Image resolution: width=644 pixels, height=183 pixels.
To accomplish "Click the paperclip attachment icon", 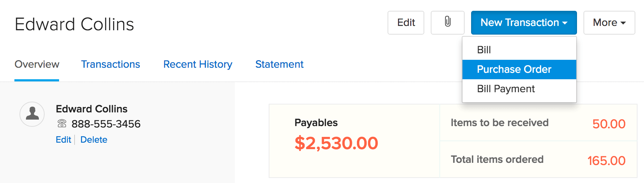I will pos(447,22).
